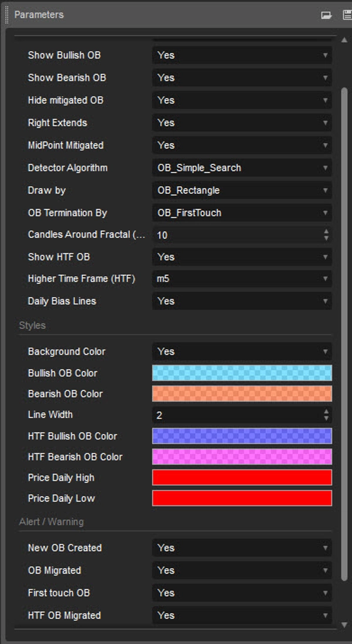This screenshot has height=644, width=352.
Task: Change the Bullish OB Color swatch
Action: coord(241,372)
